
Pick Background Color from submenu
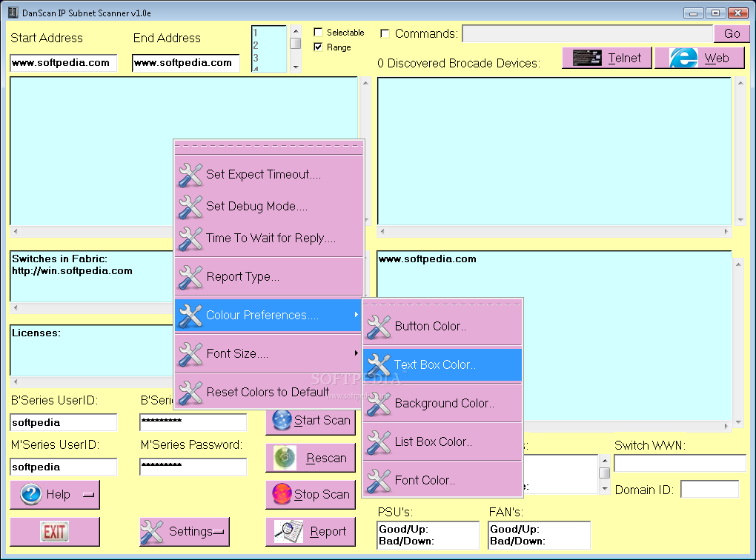(442, 404)
